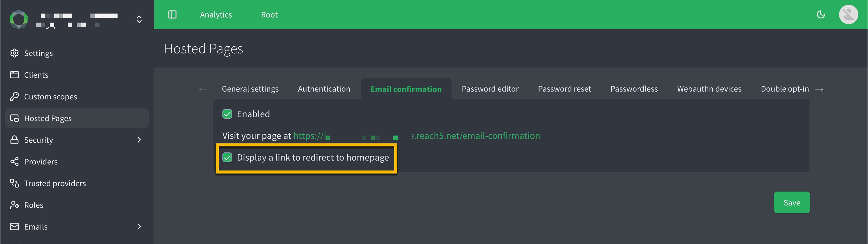The width and height of the screenshot is (868, 244).
Task: Open the user avatar menu
Action: [x=848, y=14]
